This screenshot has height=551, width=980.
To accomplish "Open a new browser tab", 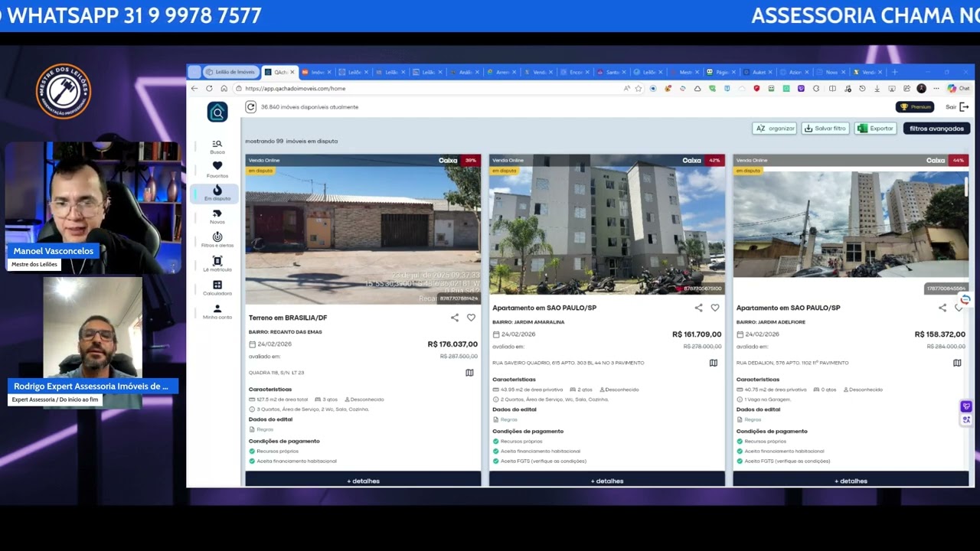I will 894,72.
